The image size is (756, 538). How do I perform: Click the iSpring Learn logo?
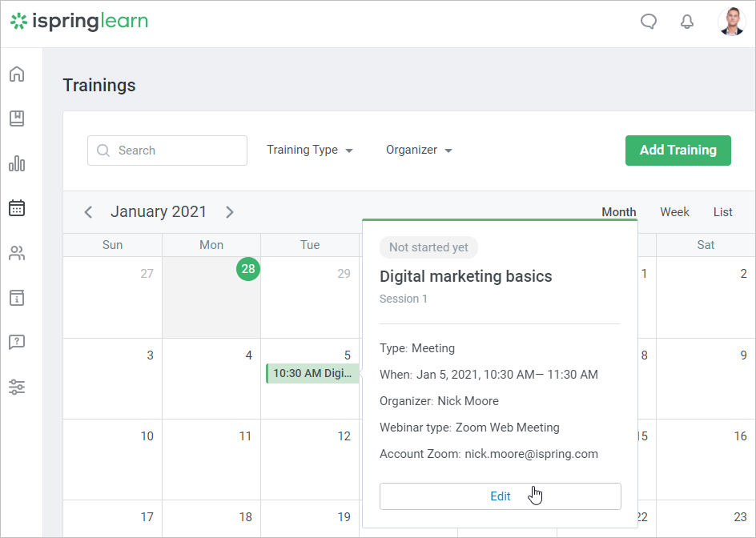79,22
